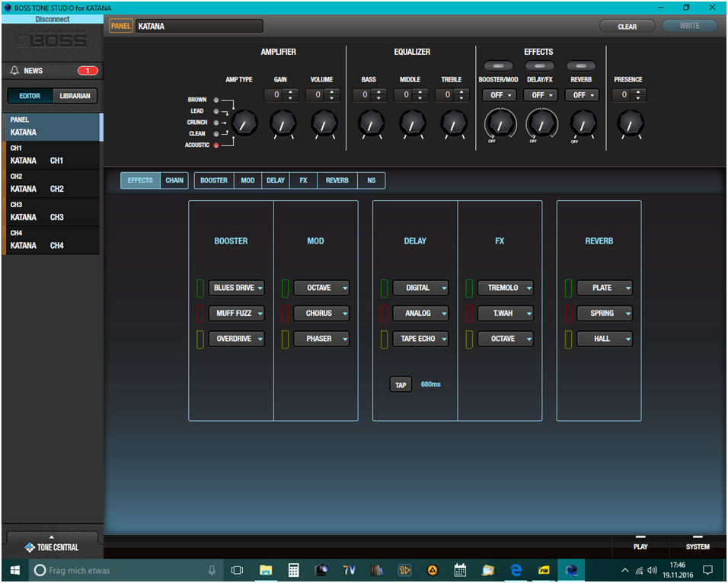This screenshot has height=583, width=728.
Task: Click the TAP tempo button
Action: [401, 385]
